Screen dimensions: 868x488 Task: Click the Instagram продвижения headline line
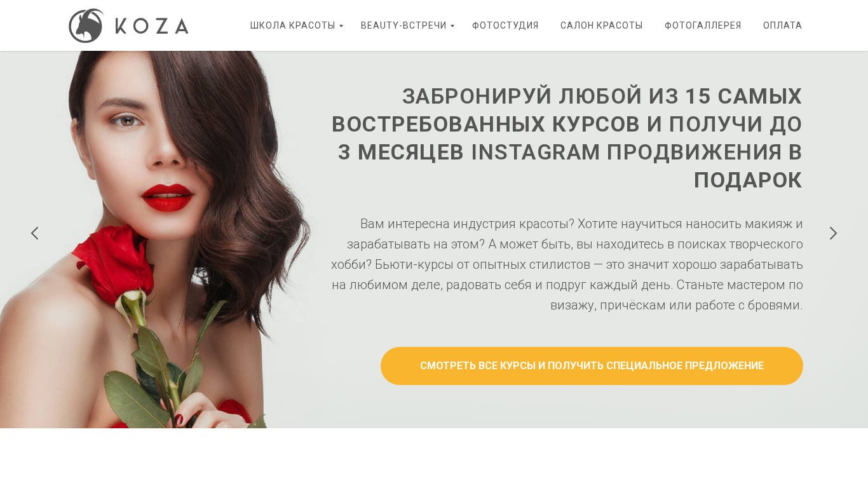[x=569, y=152]
